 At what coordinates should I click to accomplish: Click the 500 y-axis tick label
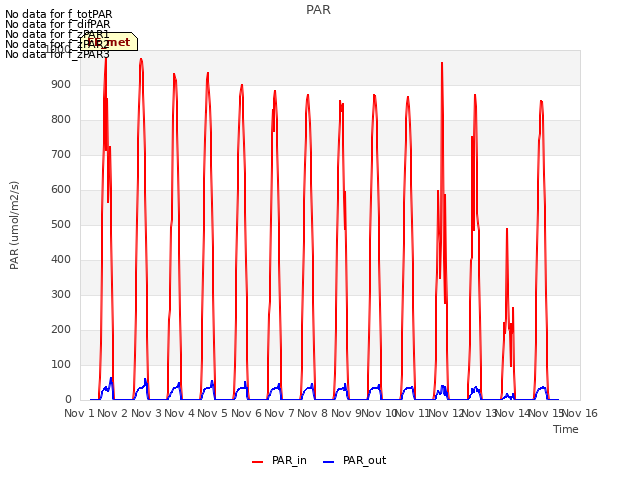61,225
